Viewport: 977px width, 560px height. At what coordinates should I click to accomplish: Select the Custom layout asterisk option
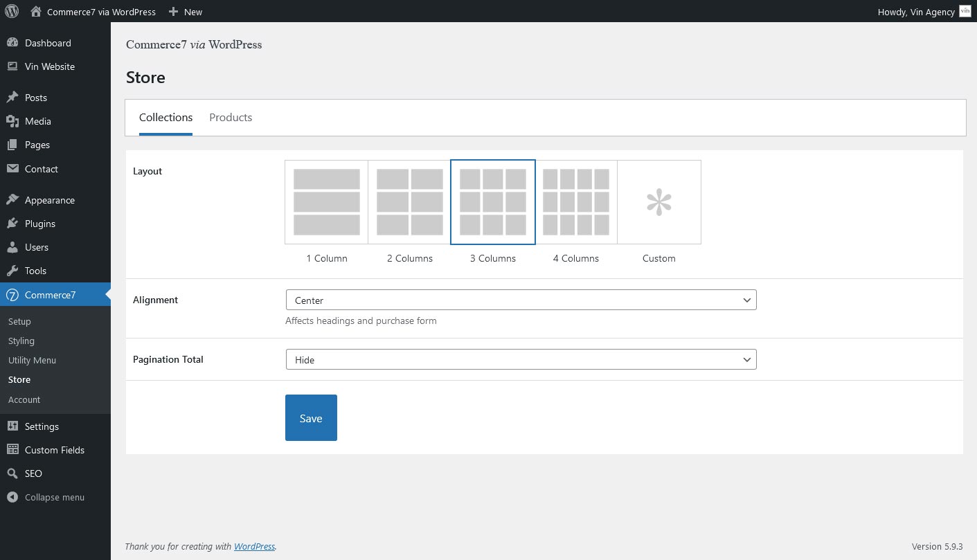coord(659,202)
